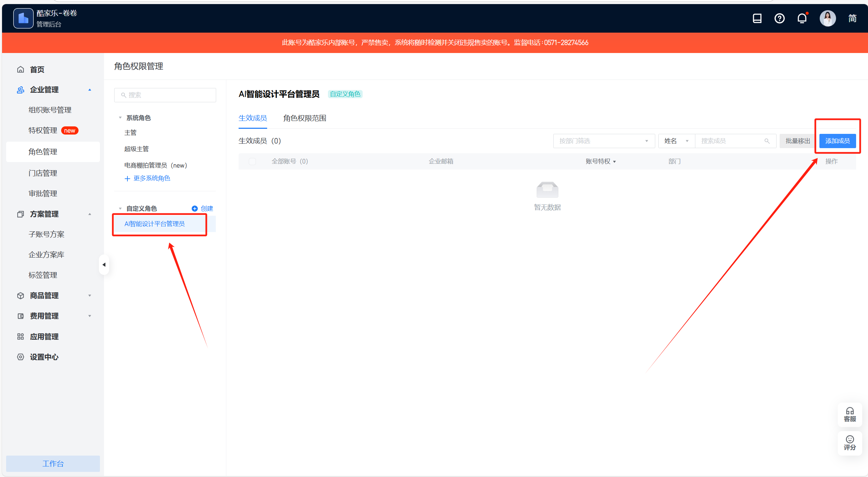Switch to the 角色权限范围 tab
This screenshot has height=477, width=868.
pyautogui.click(x=305, y=118)
